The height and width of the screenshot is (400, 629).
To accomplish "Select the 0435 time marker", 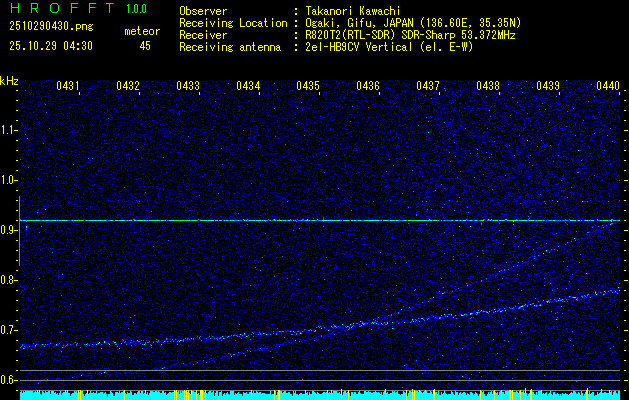I will (x=308, y=87).
